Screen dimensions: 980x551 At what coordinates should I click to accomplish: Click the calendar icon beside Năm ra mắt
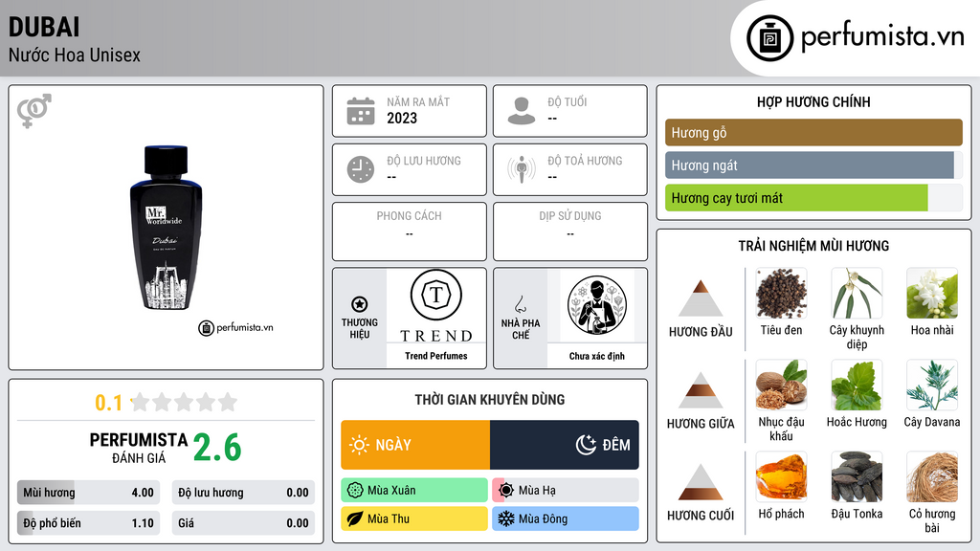pos(361,111)
